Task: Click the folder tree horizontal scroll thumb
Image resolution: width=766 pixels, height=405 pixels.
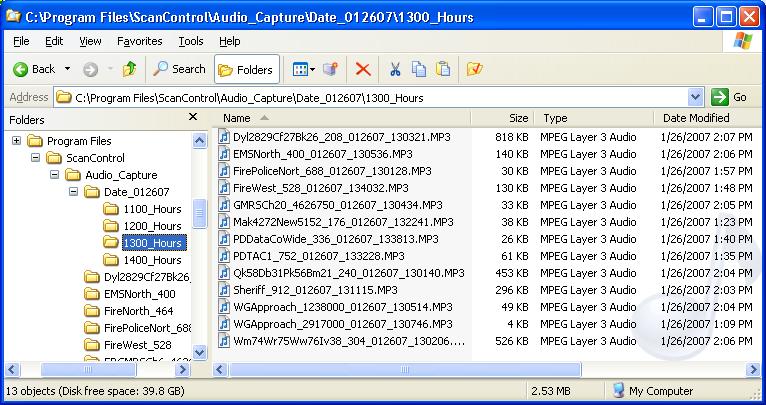Action: [88, 370]
